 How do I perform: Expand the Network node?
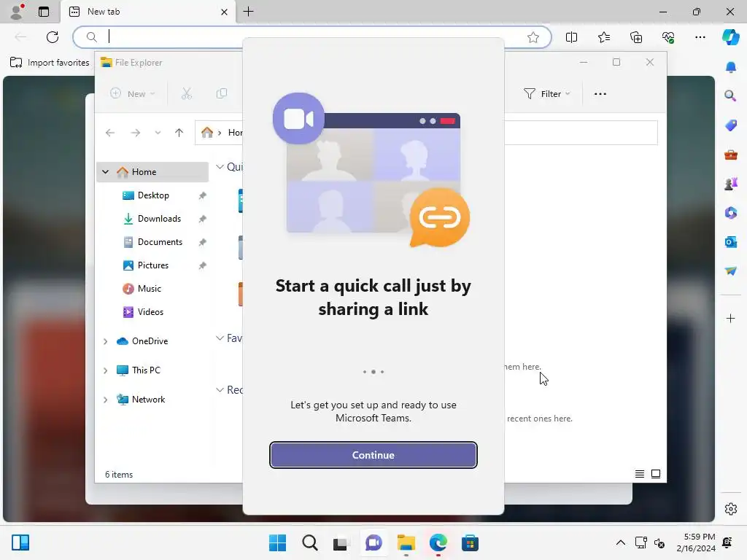pos(105,400)
